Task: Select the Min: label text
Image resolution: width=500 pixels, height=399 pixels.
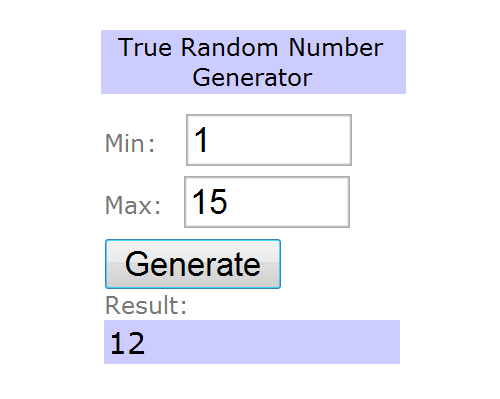Action: pyautogui.click(x=130, y=143)
